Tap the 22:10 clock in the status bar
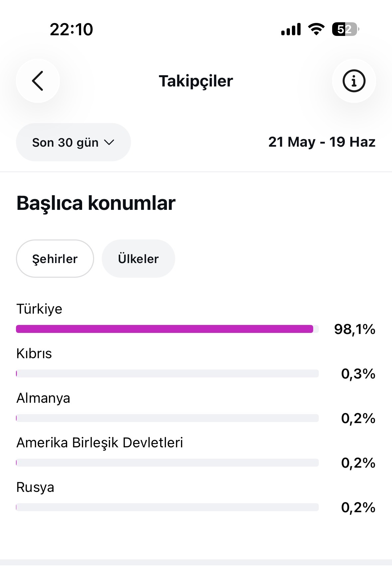392x579 pixels. click(x=71, y=29)
